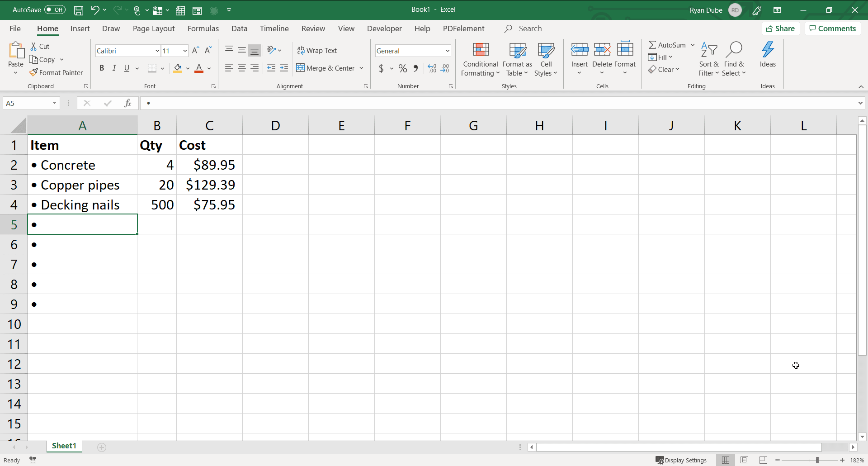Apply Comma Style format
This screenshot has height=466, width=868.
415,68
